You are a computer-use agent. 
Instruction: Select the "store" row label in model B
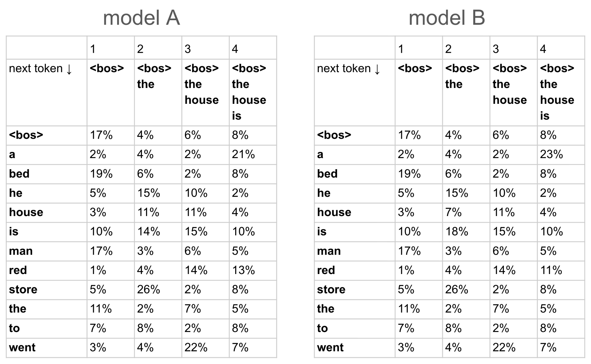(331, 290)
